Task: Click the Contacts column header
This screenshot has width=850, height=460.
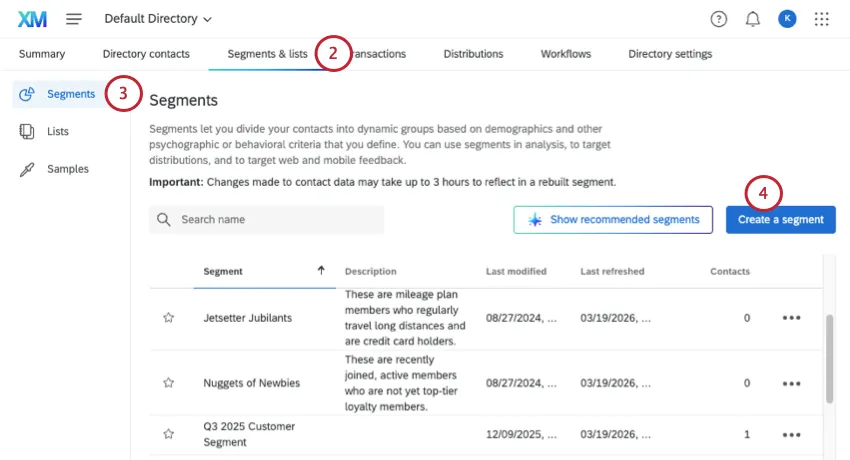Action: click(730, 271)
